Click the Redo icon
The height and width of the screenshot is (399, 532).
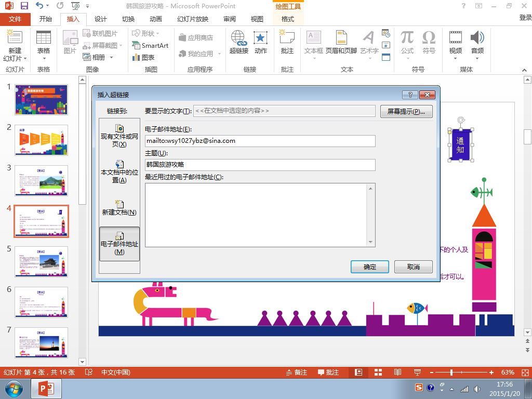(x=60, y=6)
